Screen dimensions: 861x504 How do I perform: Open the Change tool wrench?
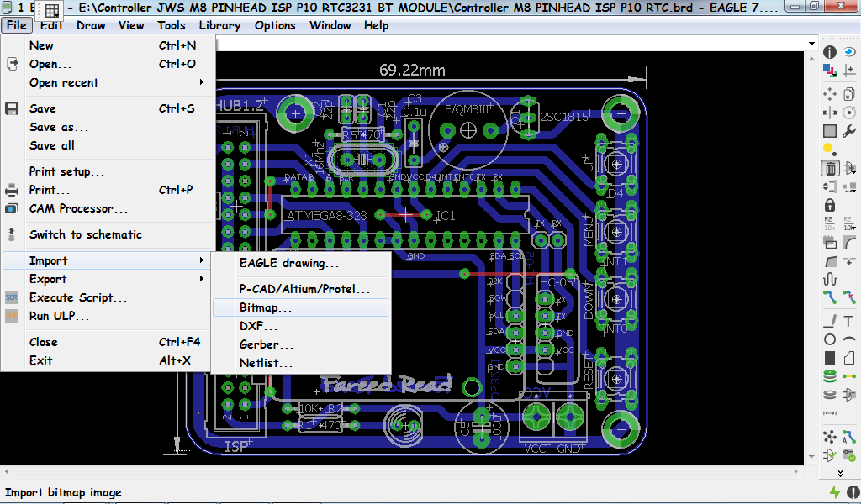[x=849, y=132]
